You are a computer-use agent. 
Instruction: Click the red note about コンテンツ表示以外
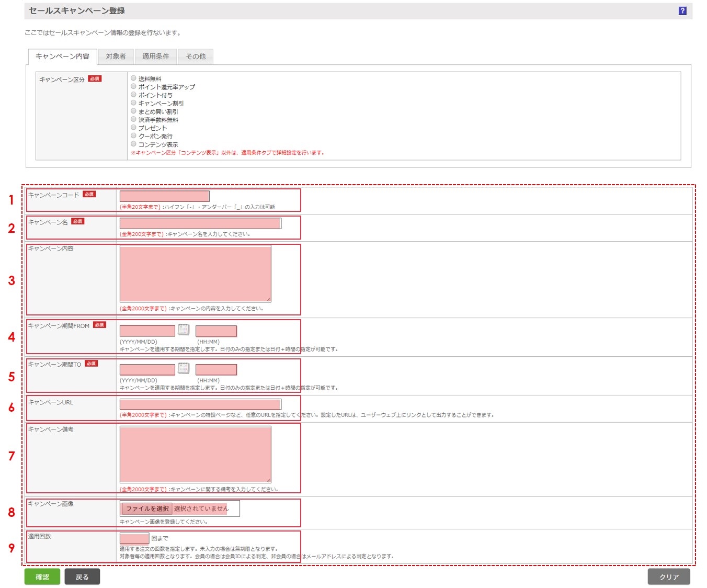coord(227,153)
